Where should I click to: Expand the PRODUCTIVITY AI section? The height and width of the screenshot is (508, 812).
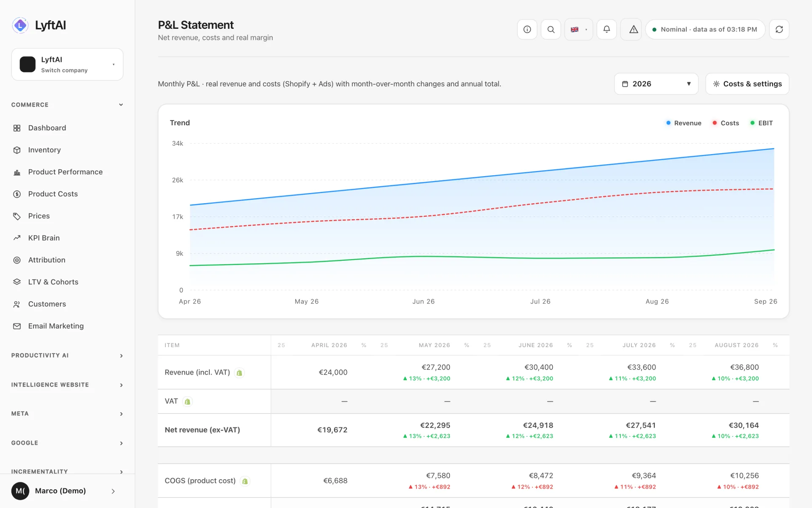67,356
